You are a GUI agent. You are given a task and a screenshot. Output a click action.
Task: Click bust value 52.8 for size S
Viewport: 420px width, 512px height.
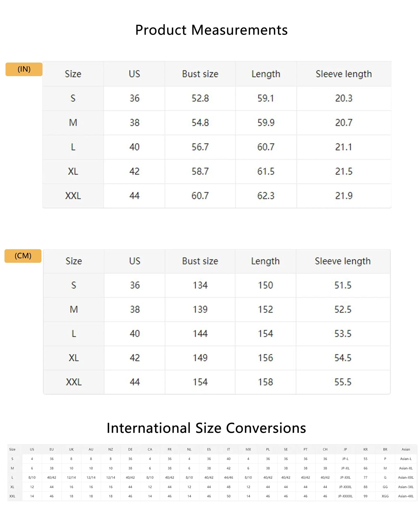coord(200,98)
